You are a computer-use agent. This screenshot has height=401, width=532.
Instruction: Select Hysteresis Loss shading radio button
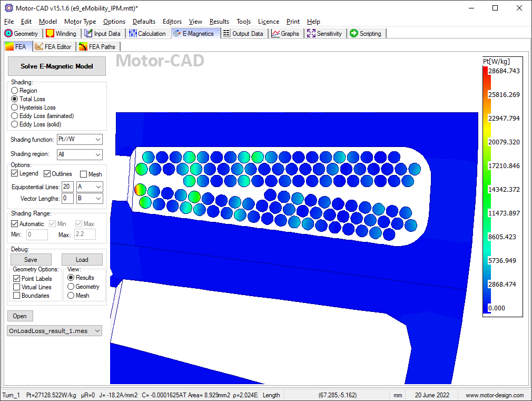[x=15, y=107]
